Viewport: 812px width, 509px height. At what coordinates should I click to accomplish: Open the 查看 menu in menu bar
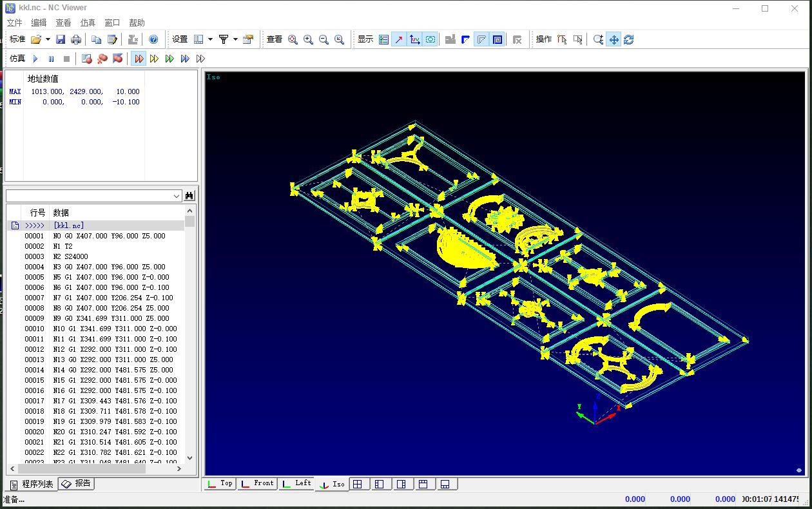coord(63,23)
